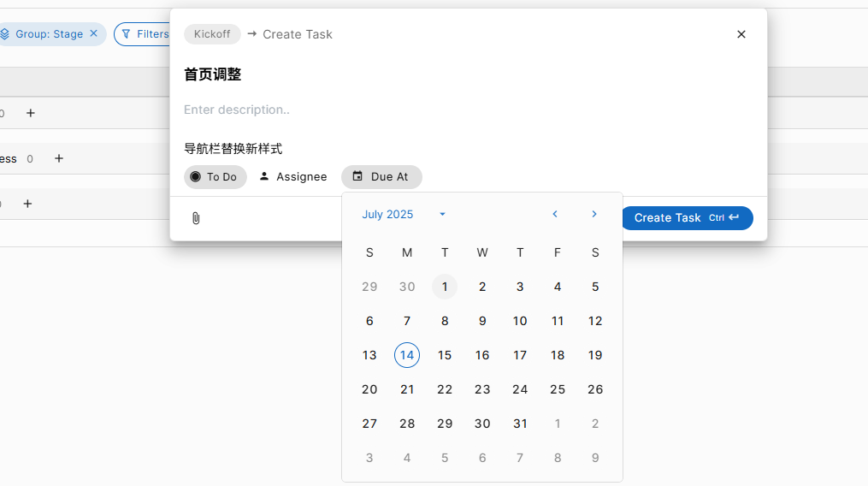Choose July 9 in the calendar

482,321
